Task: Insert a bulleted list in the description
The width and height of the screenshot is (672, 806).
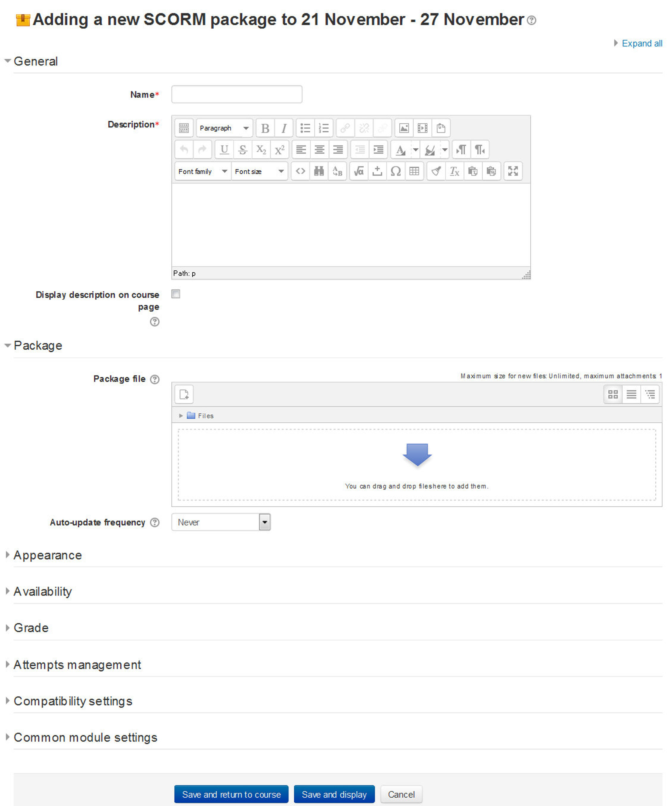Action: [305, 129]
